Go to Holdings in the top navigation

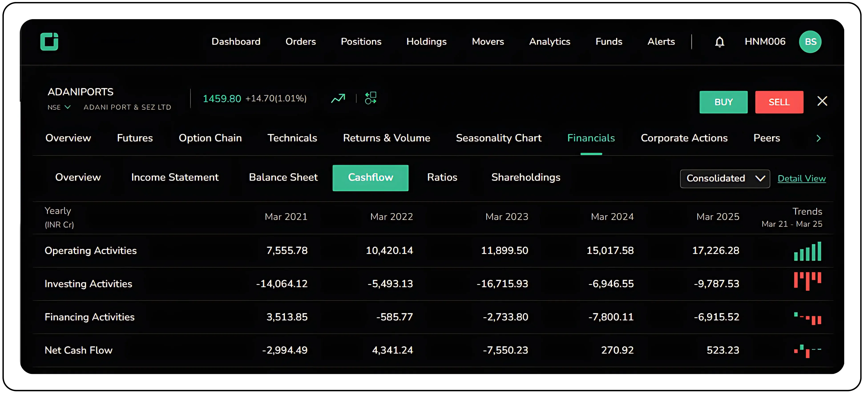pyautogui.click(x=426, y=41)
